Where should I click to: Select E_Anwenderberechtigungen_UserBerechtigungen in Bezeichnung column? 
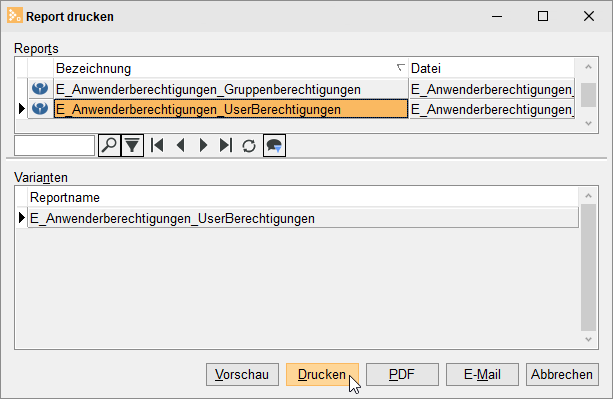pos(231,109)
